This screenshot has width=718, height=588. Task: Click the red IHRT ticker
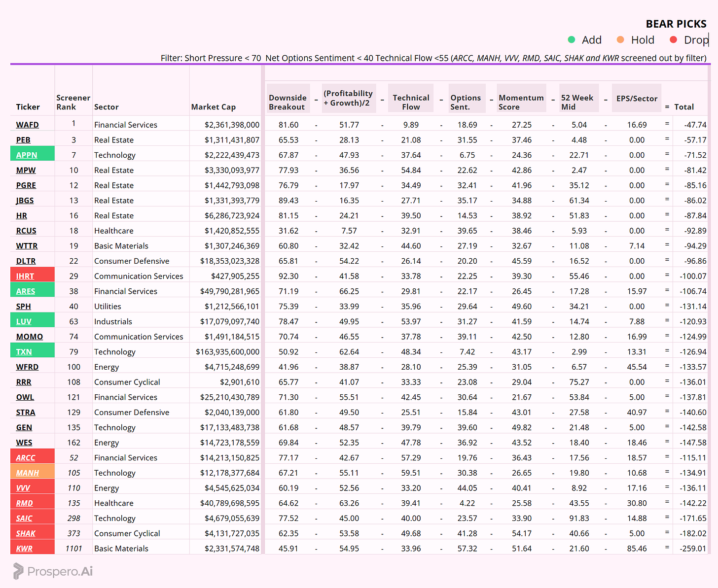[x=25, y=276]
